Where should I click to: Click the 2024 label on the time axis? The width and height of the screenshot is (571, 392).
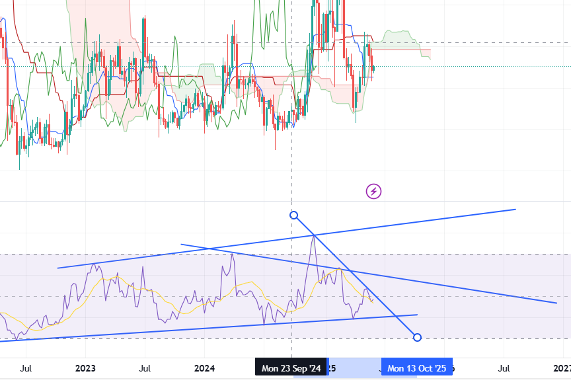[204, 368]
